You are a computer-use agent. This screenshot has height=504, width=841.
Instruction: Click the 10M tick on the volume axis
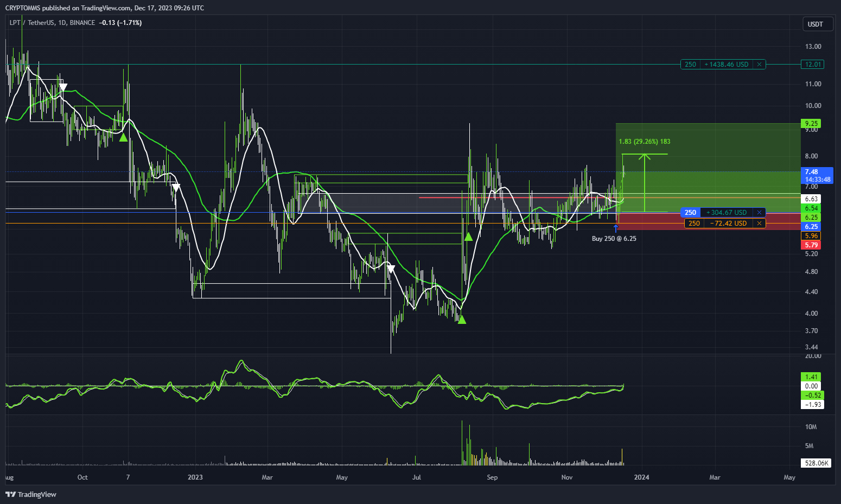click(x=811, y=427)
